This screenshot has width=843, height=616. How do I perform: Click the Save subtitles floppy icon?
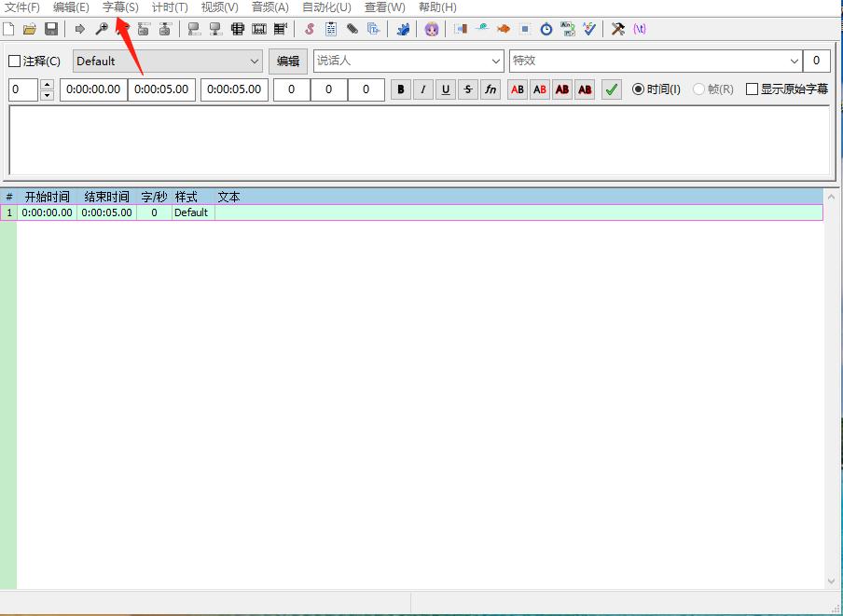pyautogui.click(x=51, y=29)
